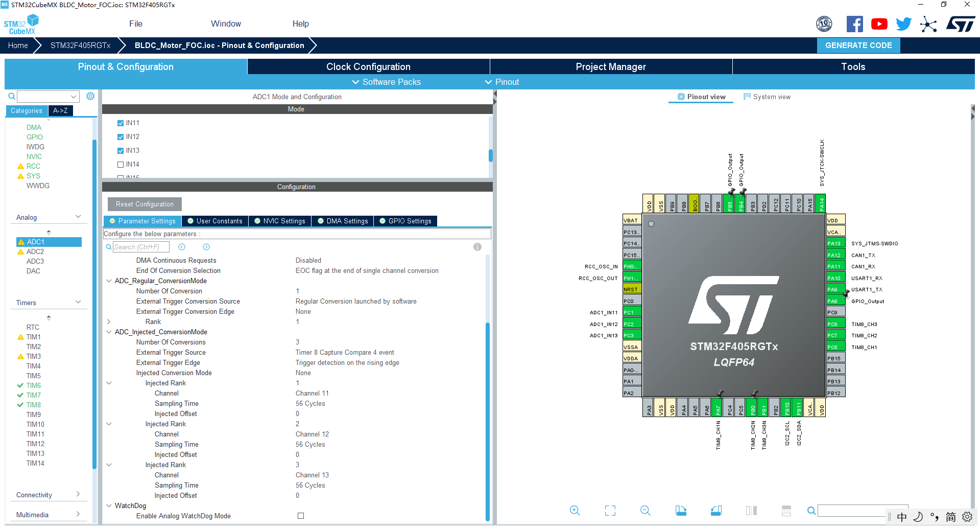
Task: Uncheck the IN11 channel checkbox
Action: pos(121,123)
